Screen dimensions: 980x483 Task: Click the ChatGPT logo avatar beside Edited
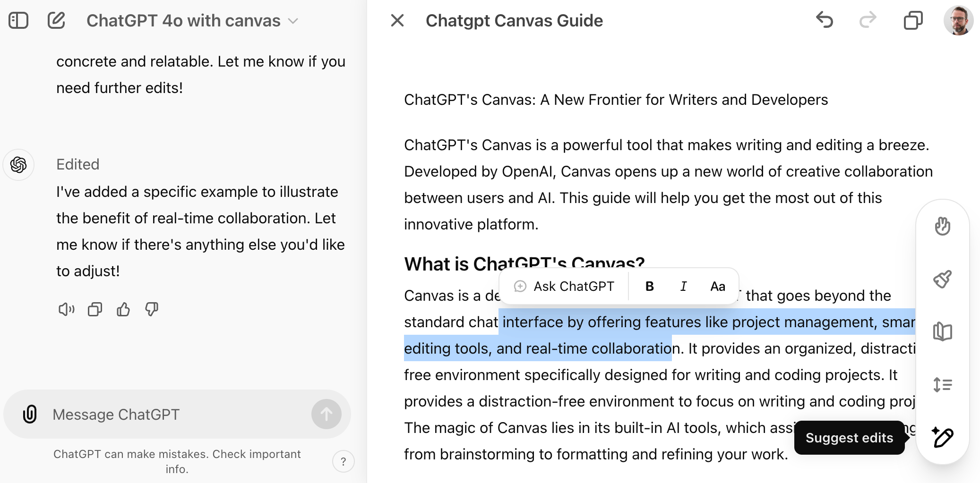click(x=18, y=165)
